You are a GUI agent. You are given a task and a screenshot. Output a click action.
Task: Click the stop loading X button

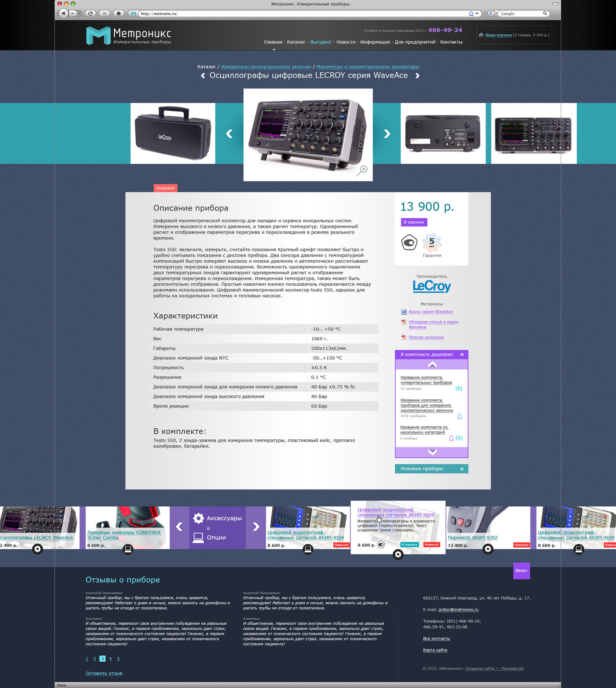(104, 14)
